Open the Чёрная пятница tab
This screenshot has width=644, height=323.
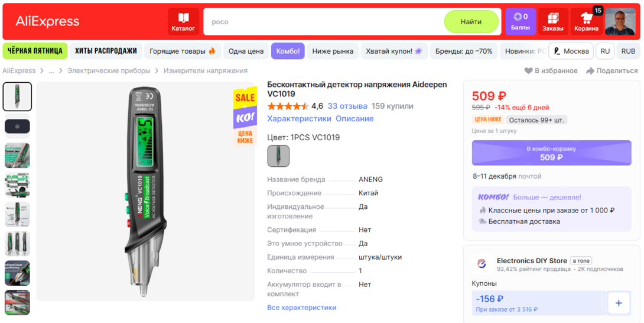35,51
